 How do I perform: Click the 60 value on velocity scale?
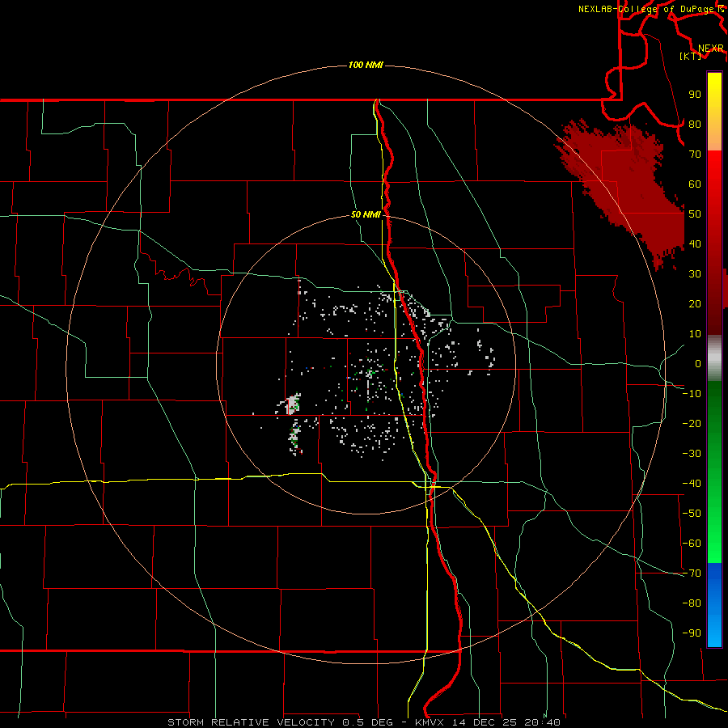click(695, 184)
